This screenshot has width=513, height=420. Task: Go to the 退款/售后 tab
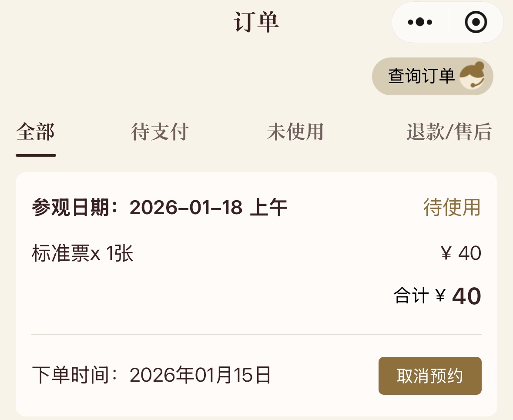(449, 132)
